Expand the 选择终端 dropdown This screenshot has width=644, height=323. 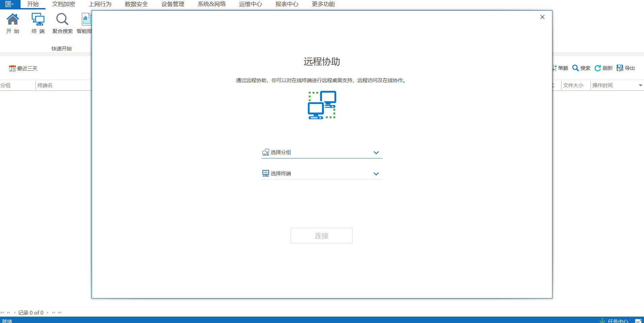click(x=376, y=174)
